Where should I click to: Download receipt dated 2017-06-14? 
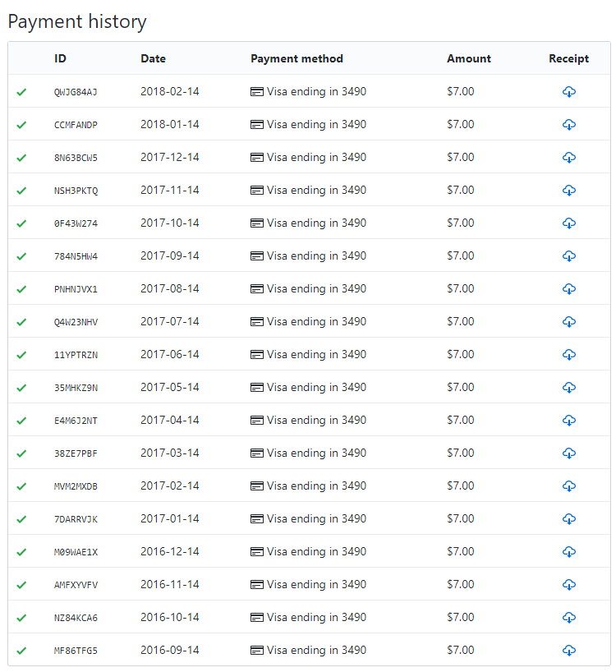[568, 354]
